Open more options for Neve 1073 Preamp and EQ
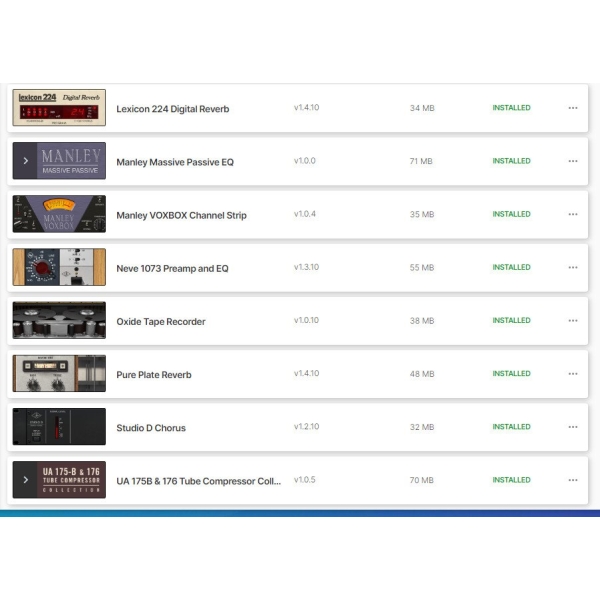This screenshot has height=600, width=600. 572,267
